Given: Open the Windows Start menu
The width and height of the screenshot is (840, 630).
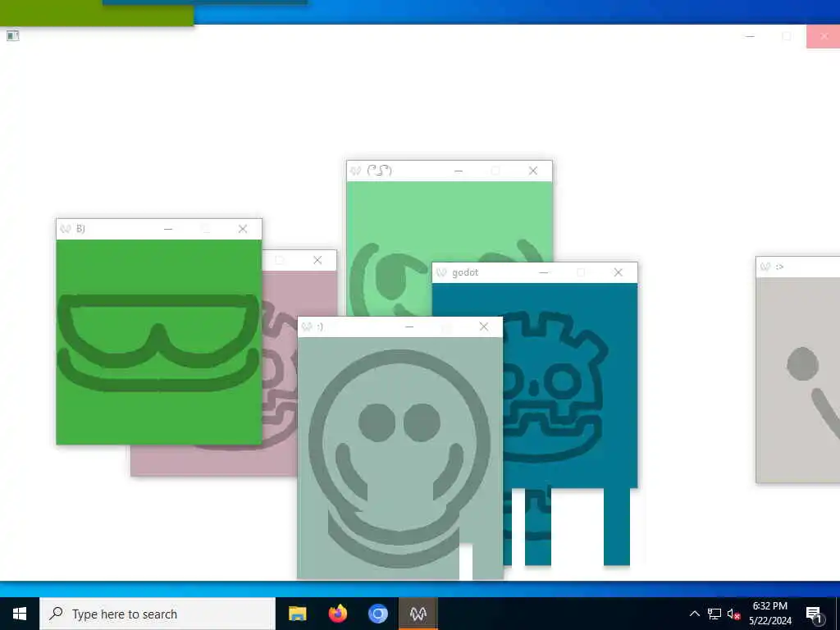Looking at the screenshot, I should point(20,614).
